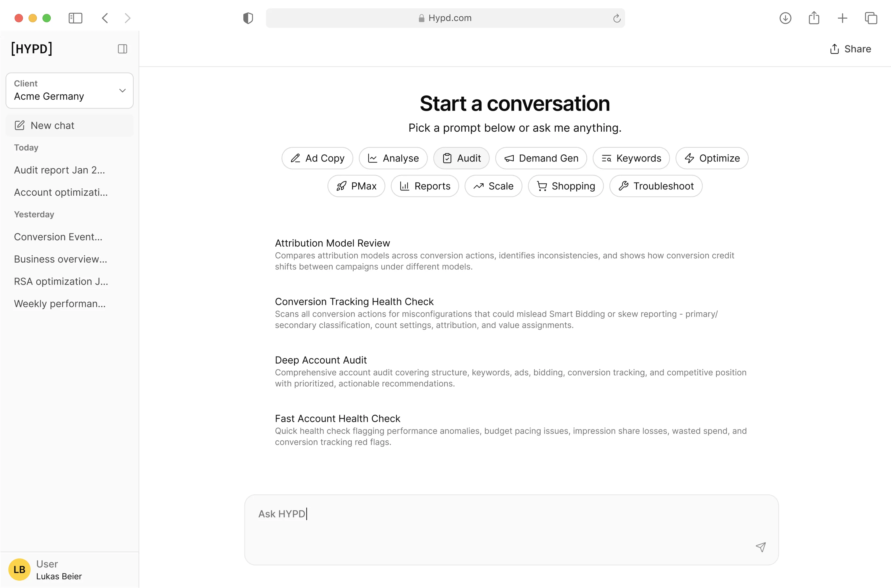The height and width of the screenshot is (588, 891).
Task: Click the Share button
Action: click(850, 49)
